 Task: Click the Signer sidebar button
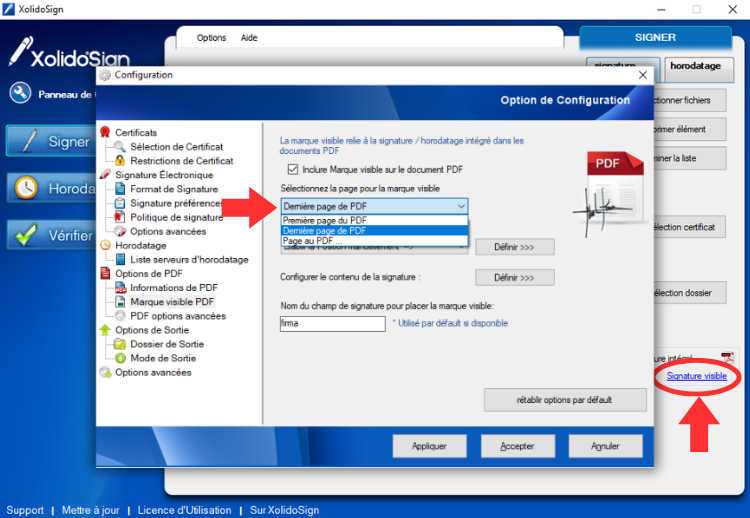click(52, 141)
